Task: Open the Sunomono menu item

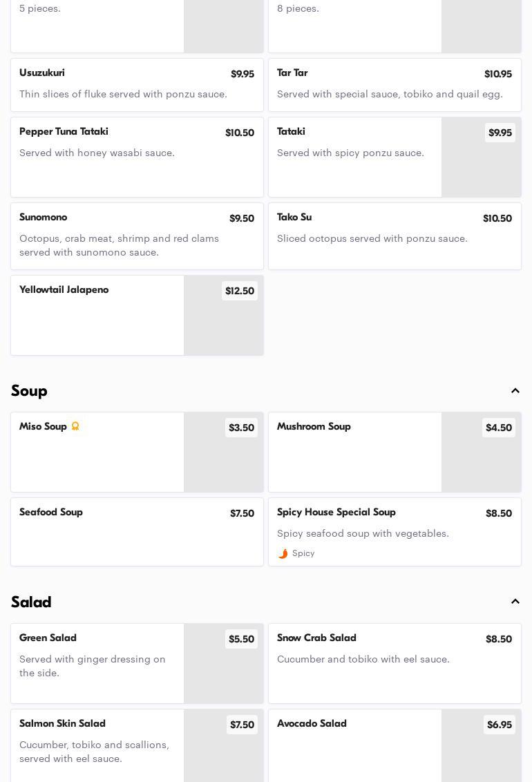Action: click(137, 236)
